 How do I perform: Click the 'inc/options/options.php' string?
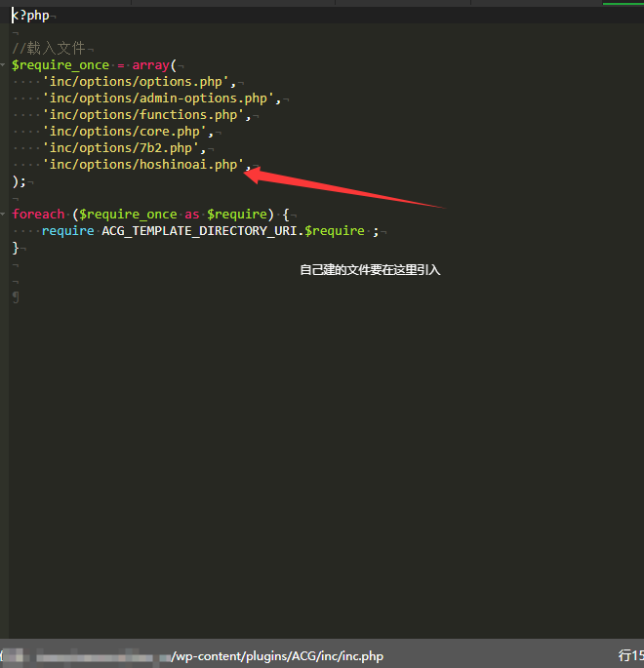pos(139,82)
